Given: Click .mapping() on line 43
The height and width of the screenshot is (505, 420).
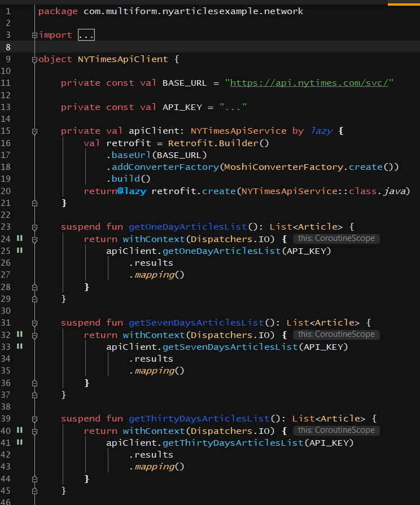Looking at the screenshot, I should [x=156, y=467].
